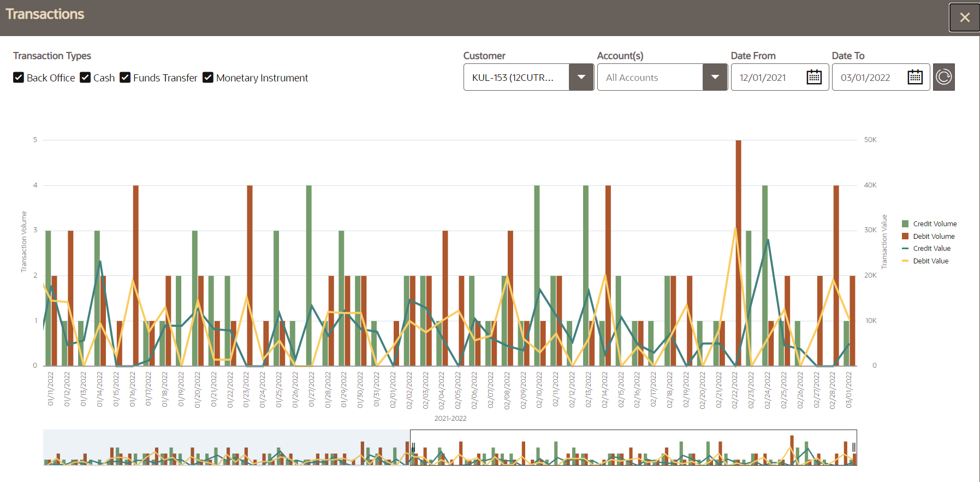The image size is (980, 482).
Task: Open the Customer dropdown arrow
Action: tap(581, 77)
